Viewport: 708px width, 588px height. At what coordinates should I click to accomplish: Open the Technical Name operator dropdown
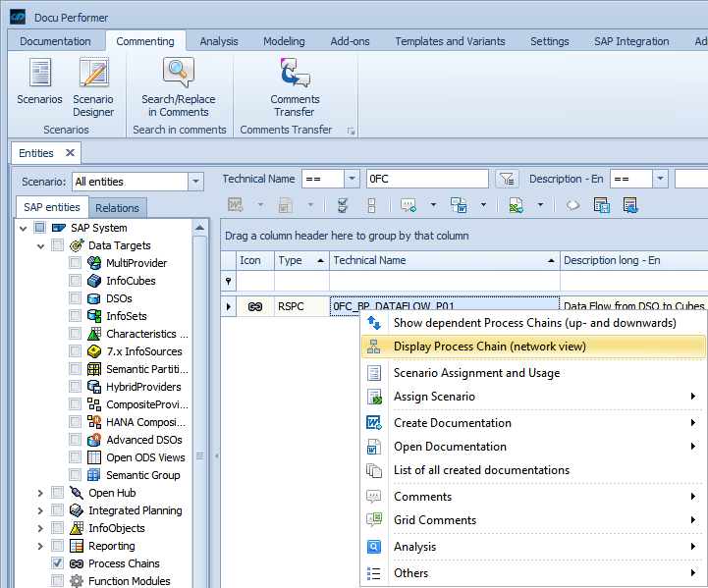click(x=352, y=179)
